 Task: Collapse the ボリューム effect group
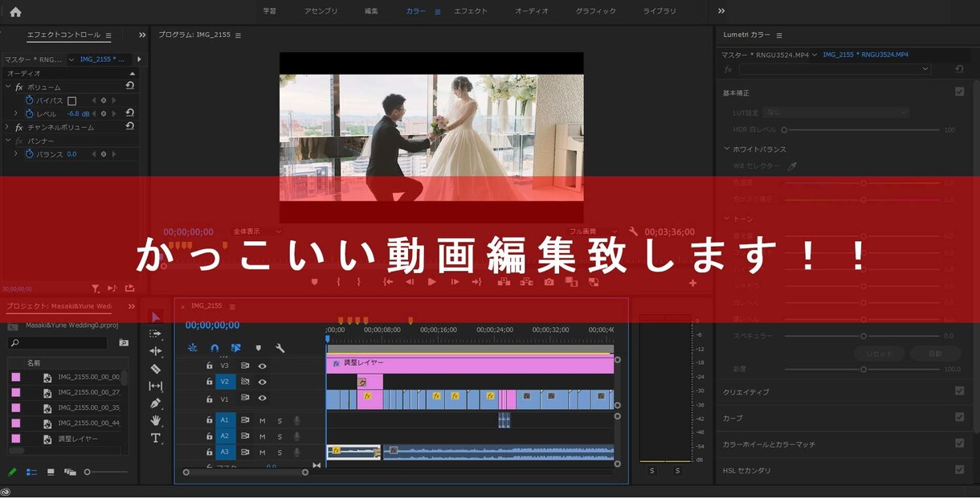tap(8, 87)
